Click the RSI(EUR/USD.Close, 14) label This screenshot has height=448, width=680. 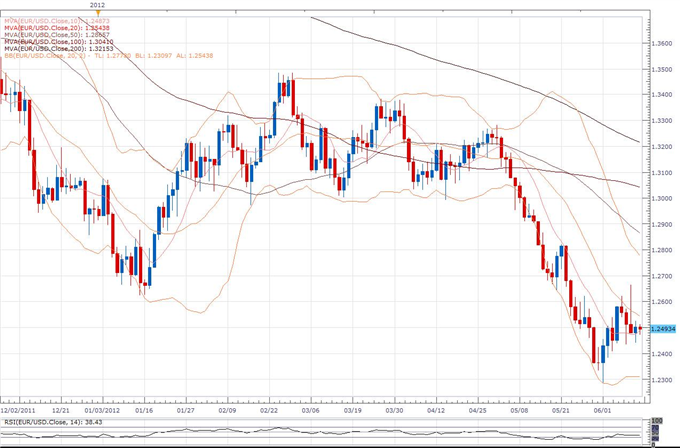tap(53, 422)
